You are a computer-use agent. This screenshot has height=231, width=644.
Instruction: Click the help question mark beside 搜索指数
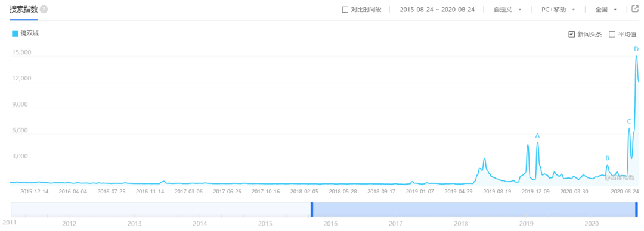point(44,10)
